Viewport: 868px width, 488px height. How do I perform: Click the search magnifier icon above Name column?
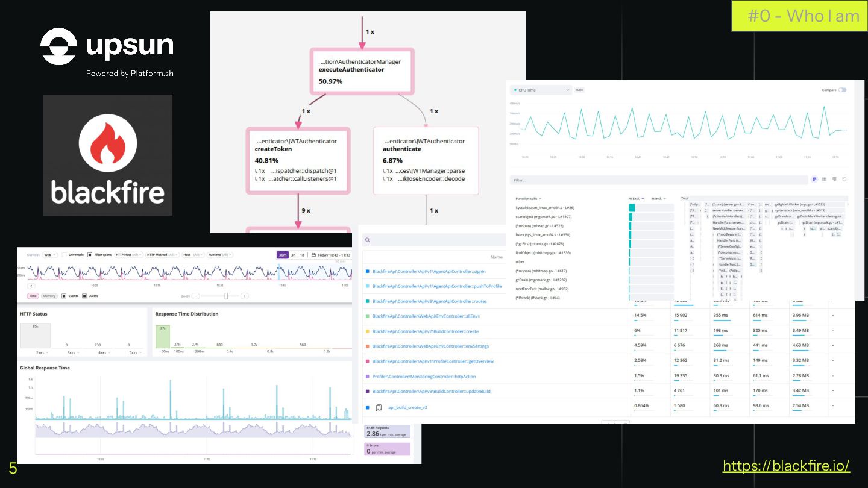point(366,240)
